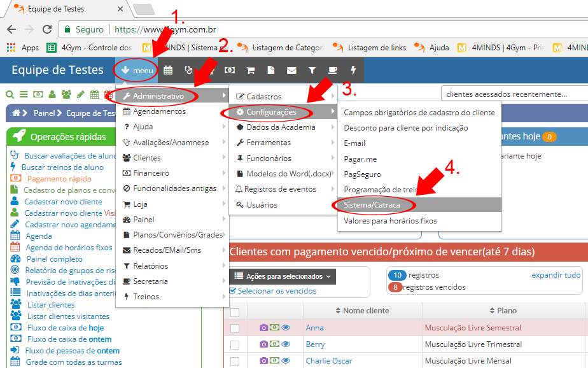Viewport: 588px width, 368px height.
Task: Open 'Pagamento rápido' in quick operations
Action: click(59, 179)
